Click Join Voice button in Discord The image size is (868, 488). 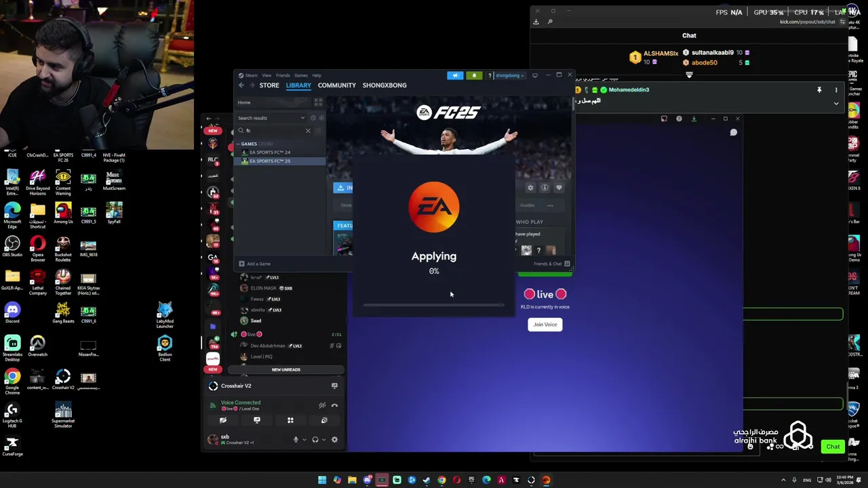click(545, 325)
